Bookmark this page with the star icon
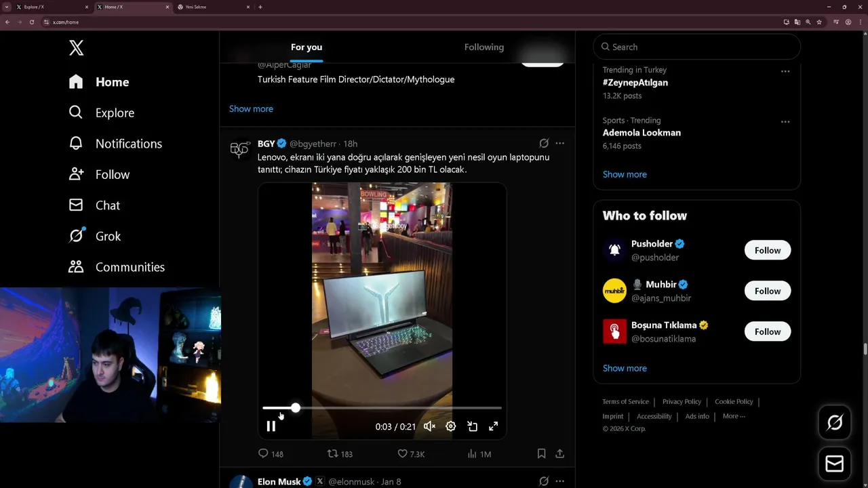Screen dimensions: 868x488 pos(819,22)
